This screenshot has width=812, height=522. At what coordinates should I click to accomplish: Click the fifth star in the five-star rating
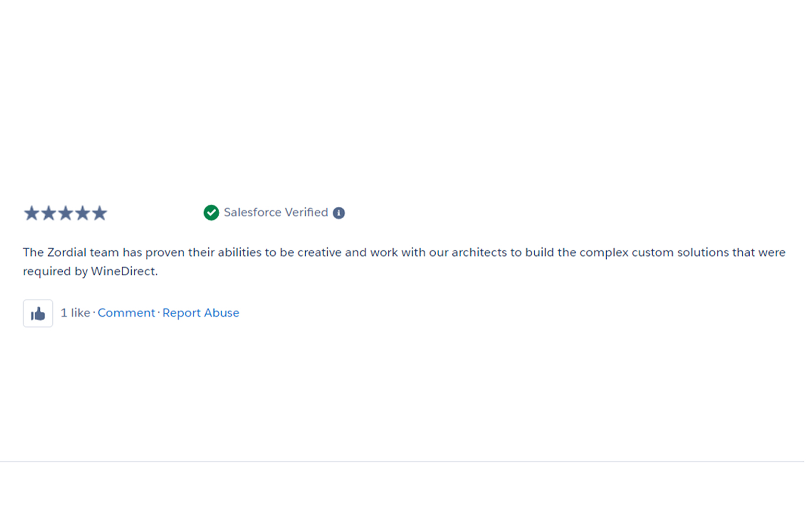click(100, 213)
